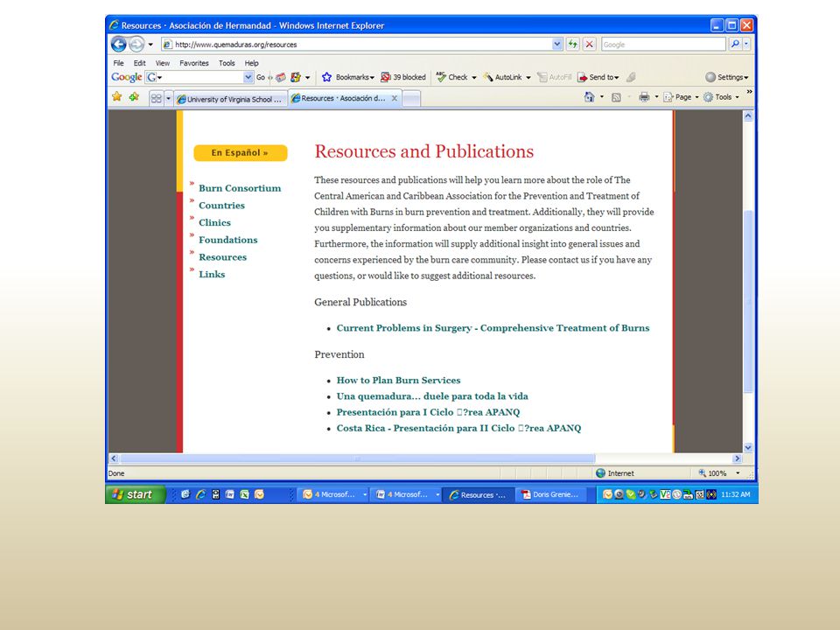The width and height of the screenshot is (840, 630).
Task: Open the Burn Consortium link
Action: [240, 188]
